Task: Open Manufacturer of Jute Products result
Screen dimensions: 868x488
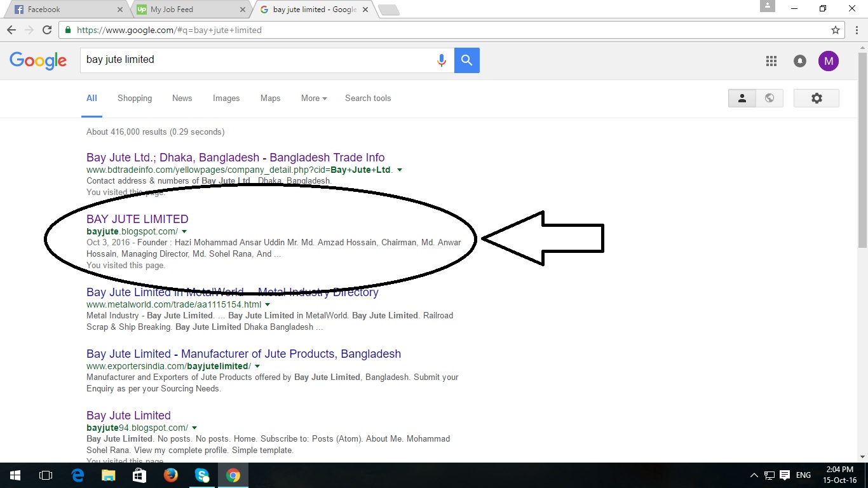Action: coord(243,354)
